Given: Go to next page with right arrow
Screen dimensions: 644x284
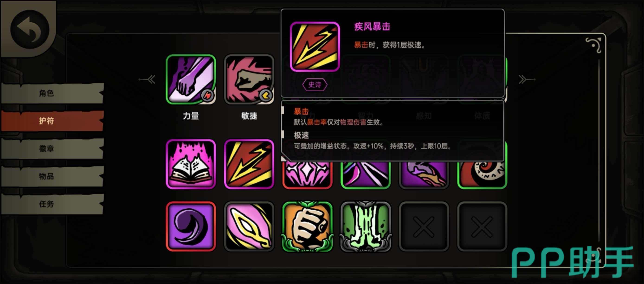Looking at the screenshot, I should (x=527, y=80).
